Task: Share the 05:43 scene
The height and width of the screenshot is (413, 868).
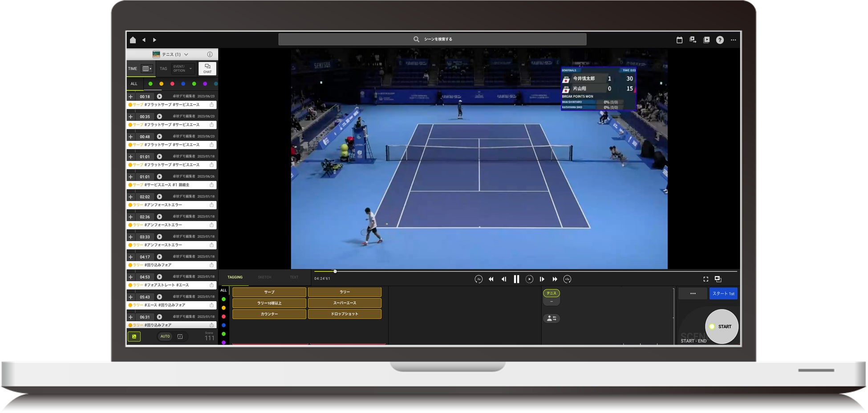Action: 211,305
